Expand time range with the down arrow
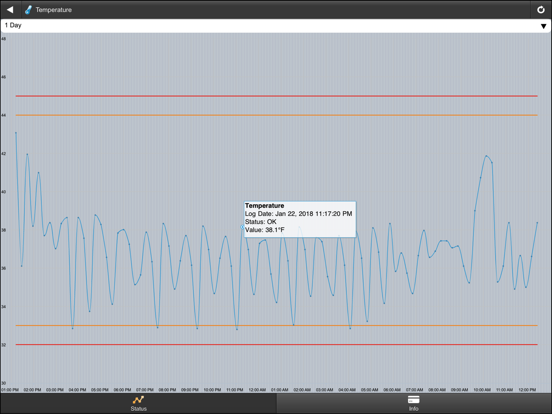552x414 pixels. pyautogui.click(x=544, y=26)
